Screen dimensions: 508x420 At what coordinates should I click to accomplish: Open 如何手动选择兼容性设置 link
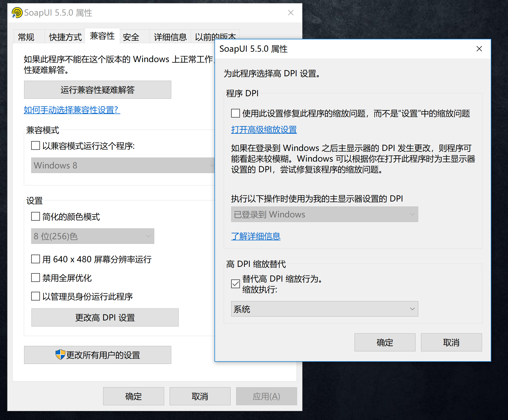pyautogui.click(x=72, y=110)
